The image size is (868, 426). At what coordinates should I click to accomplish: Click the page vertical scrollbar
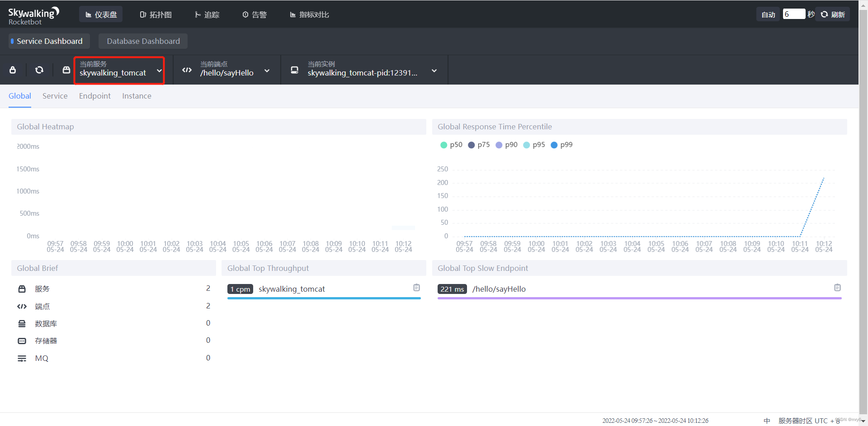863,213
